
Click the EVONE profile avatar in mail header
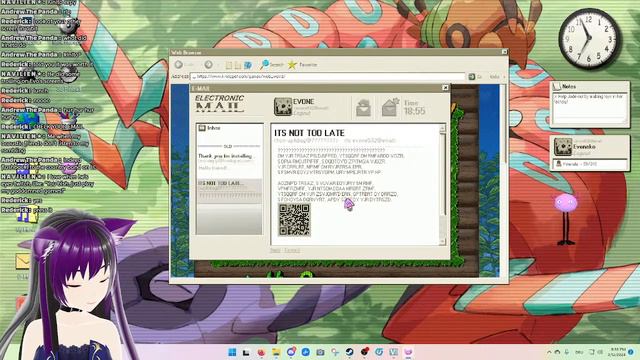[282, 107]
